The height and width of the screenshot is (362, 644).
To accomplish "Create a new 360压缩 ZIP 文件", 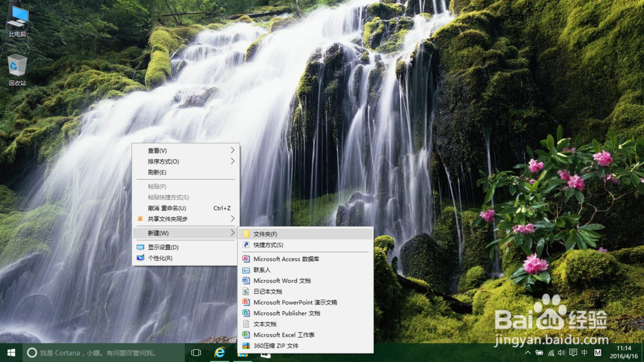I will pyautogui.click(x=305, y=346).
